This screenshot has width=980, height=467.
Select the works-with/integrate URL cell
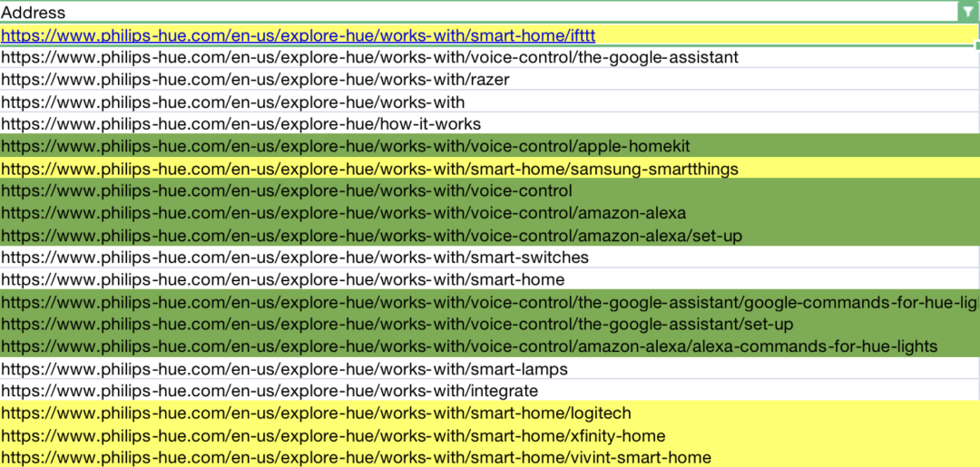tap(490, 391)
